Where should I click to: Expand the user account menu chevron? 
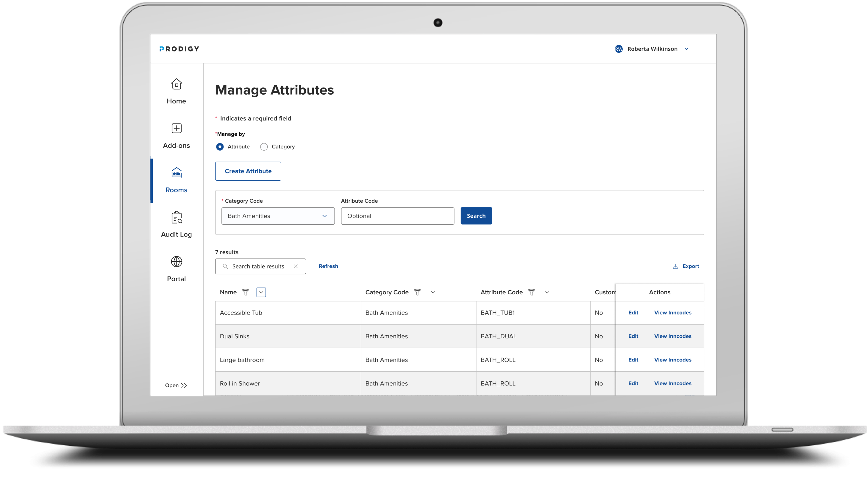tap(686, 49)
